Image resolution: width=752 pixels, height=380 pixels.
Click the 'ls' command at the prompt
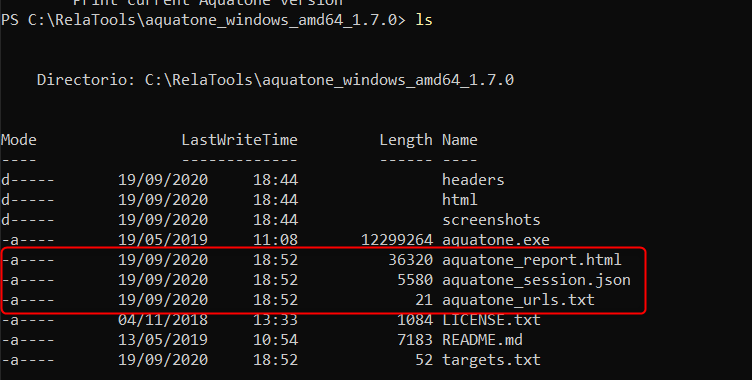click(424, 20)
